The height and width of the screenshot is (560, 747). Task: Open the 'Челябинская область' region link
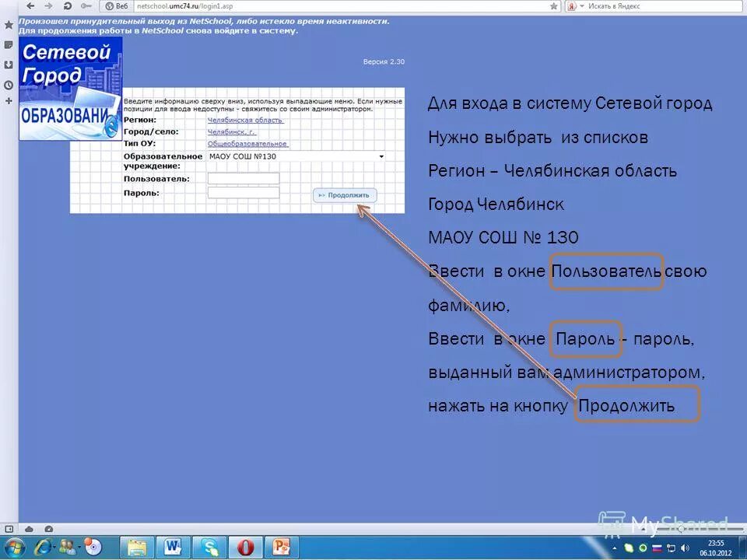(245, 120)
